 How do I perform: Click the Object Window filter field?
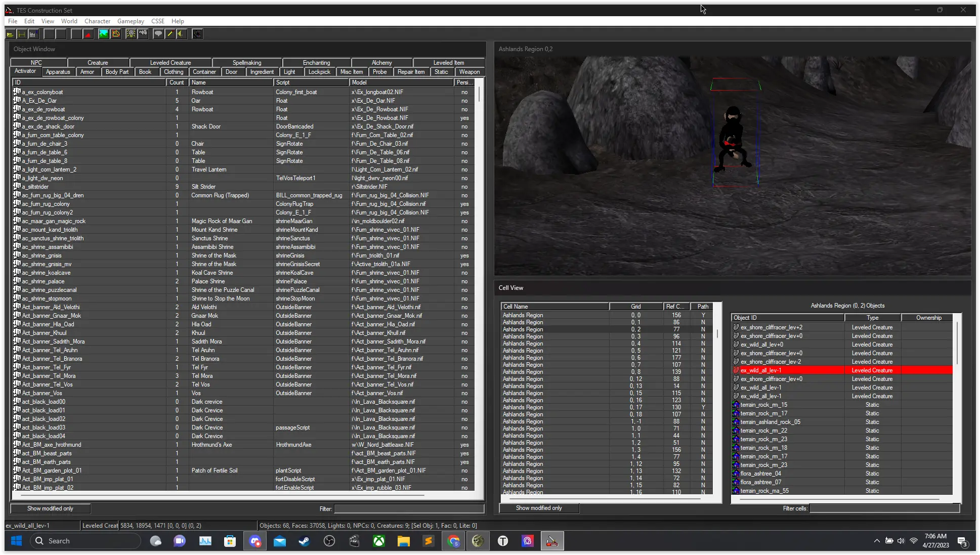pos(409,509)
